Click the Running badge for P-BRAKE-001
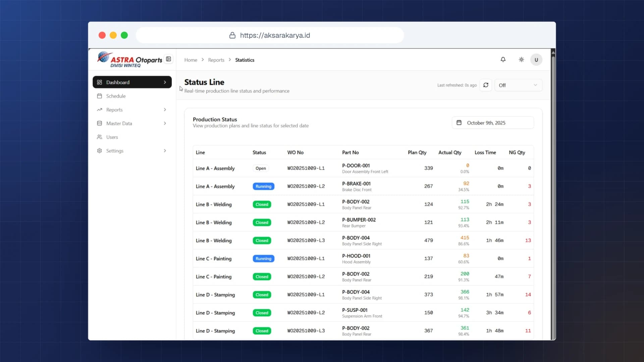The image size is (644, 362). click(x=263, y=186)
